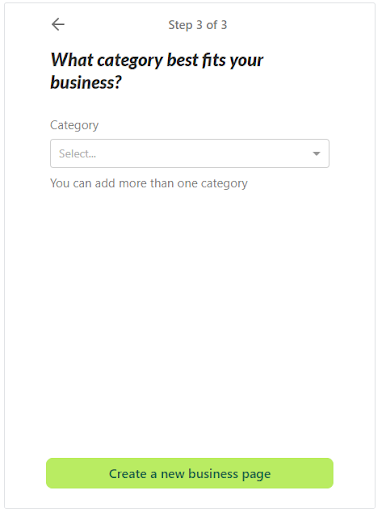Click the dropdown caret in Category field
Viewport: 382px width, 512px height.
(316, 154)
